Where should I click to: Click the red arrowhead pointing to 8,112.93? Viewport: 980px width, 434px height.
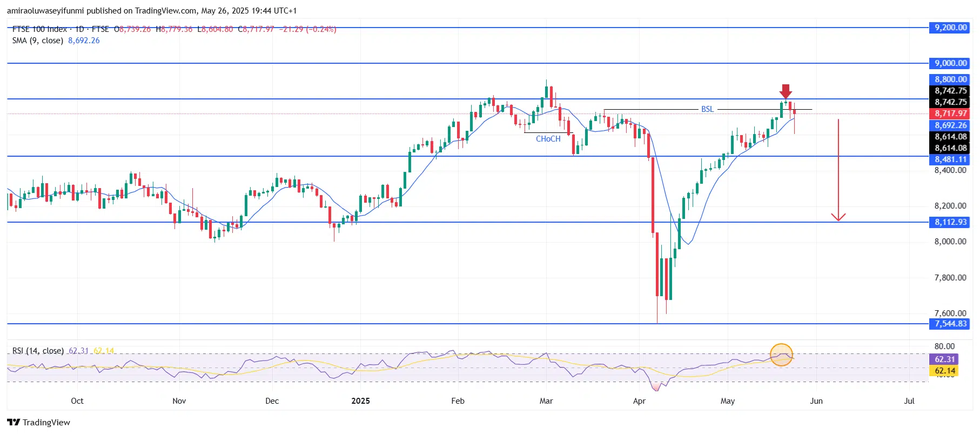coord(838,217)
